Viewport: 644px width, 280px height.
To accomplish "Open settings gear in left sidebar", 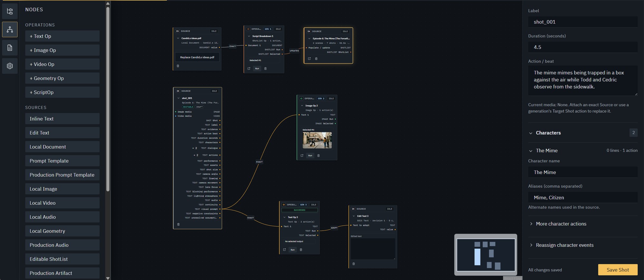I will pyautogui.click(x=10, y=66).
